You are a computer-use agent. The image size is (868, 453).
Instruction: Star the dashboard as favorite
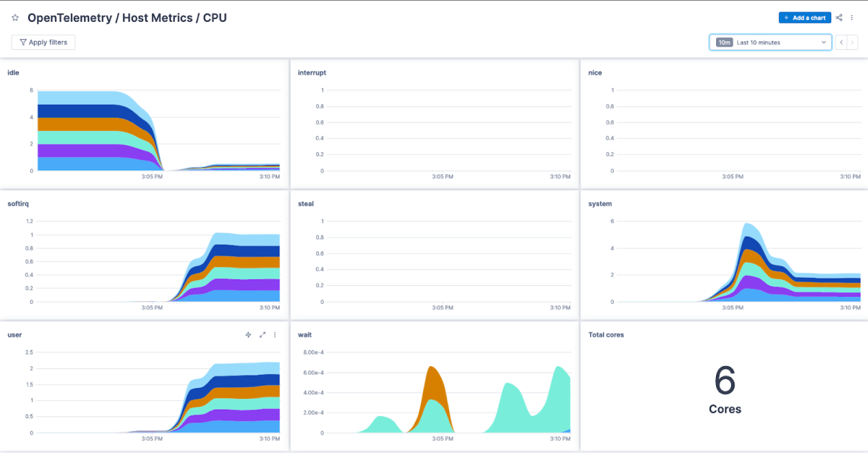click(15, 17)
